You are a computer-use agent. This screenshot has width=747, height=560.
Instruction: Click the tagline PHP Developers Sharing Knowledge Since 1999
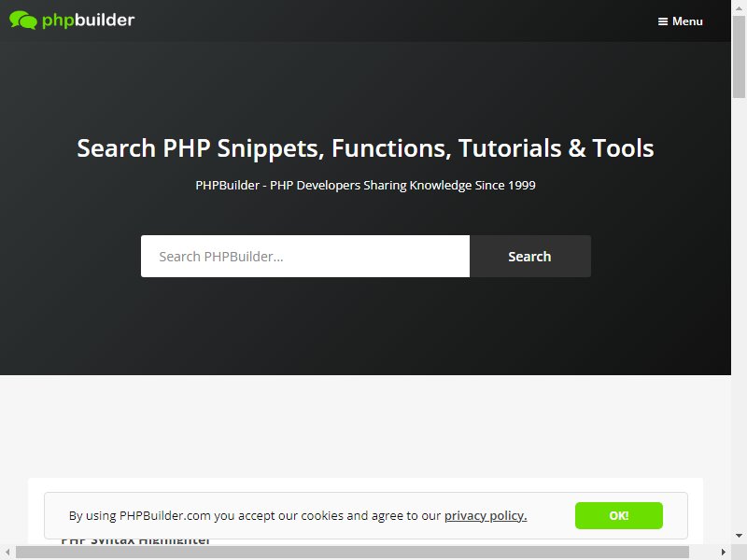click(x=365, y=185)
